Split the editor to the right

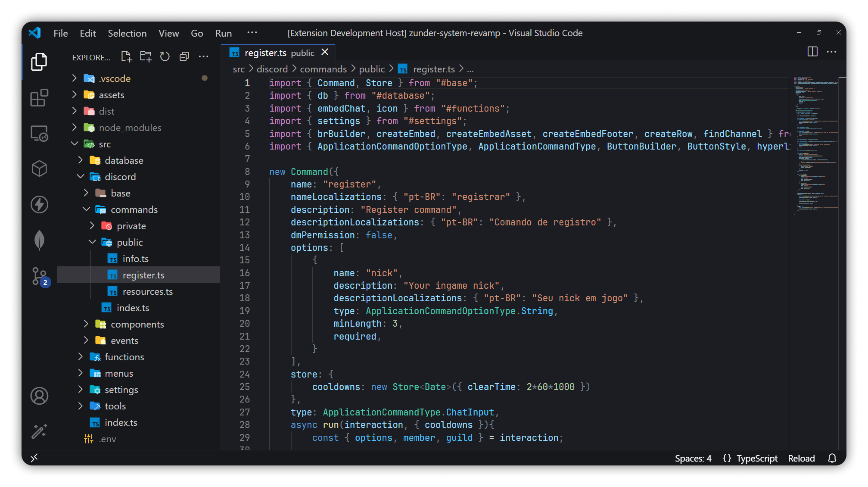click(812, 52)
